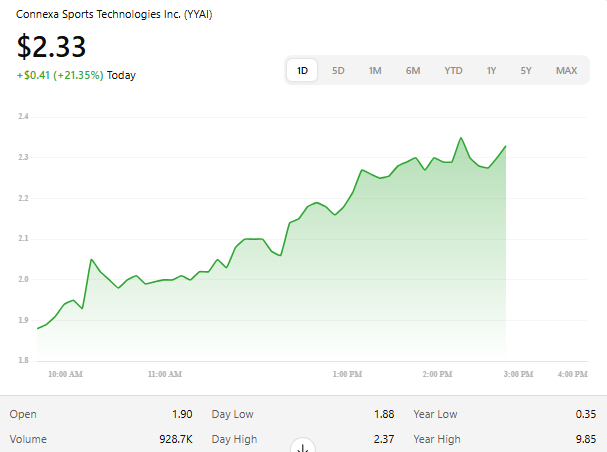
Task: Click the 2.1 price axis label
Action: (23, 238)
